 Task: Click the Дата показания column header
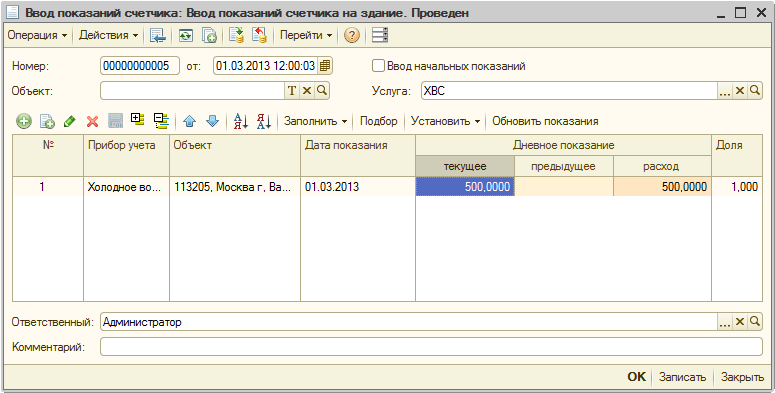point(358,155)
